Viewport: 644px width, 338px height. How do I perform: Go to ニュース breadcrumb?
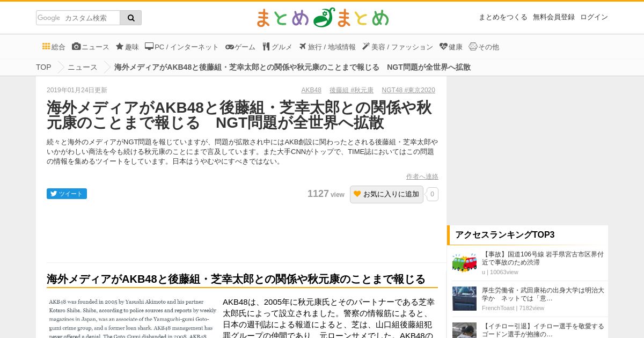coord(82,67)
